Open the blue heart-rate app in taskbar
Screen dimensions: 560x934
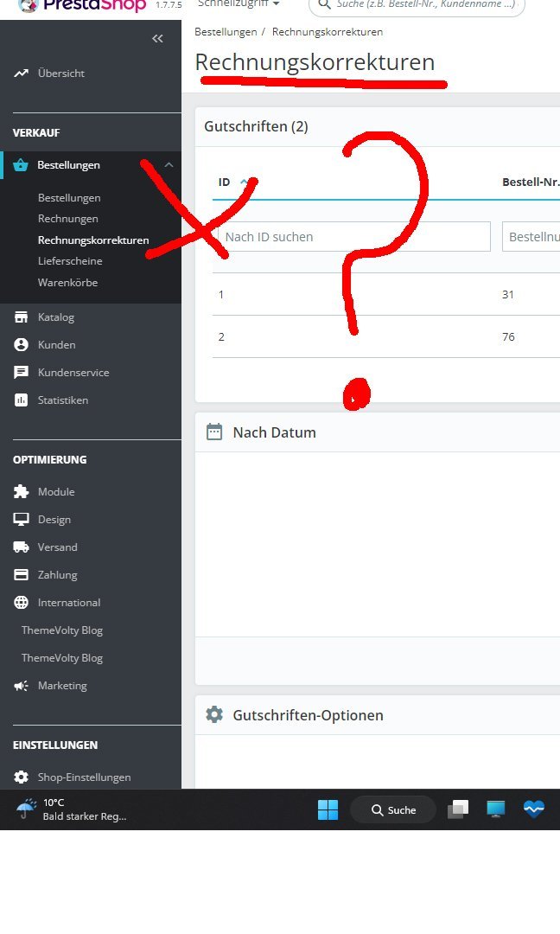point(534,809)
